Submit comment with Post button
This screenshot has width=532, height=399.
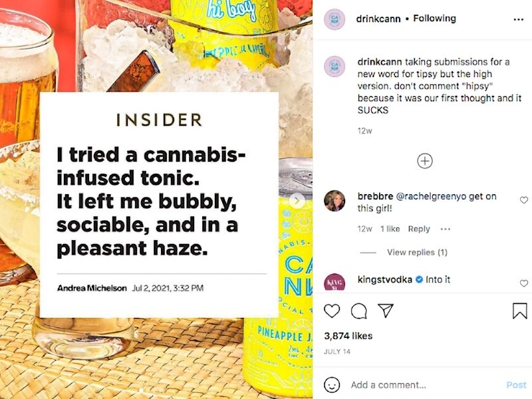516,385
